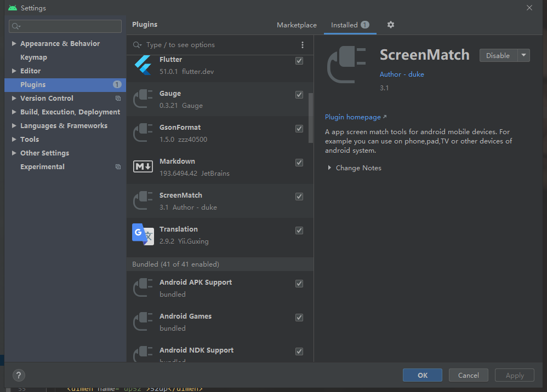Click the Cancel button
547x392 pixels.
(469, 375)
